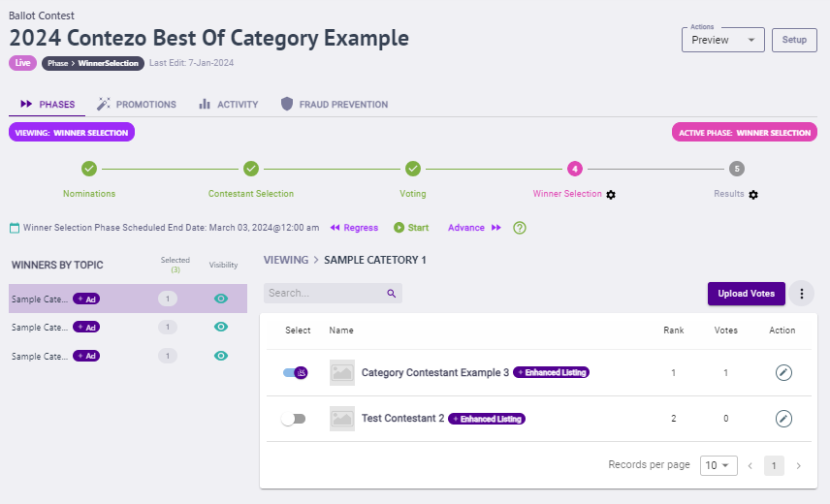
Task: Select the second Sample Category row
Action: [x=128, y=328]
